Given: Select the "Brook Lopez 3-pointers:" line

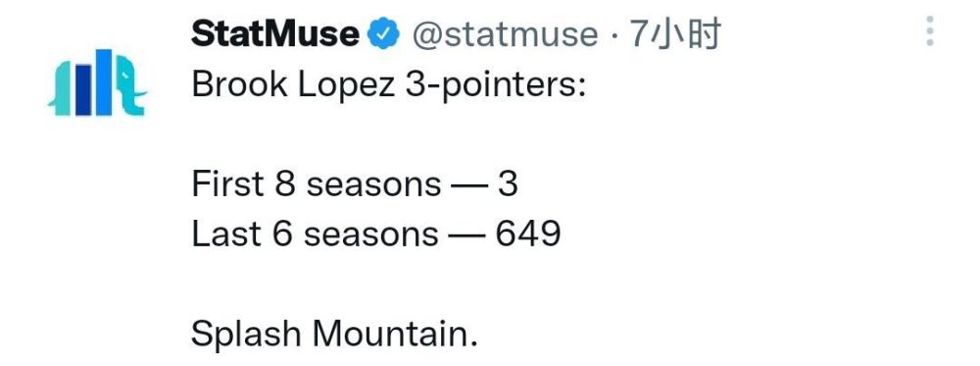Looking at the screenshot, I should [388, 84].
